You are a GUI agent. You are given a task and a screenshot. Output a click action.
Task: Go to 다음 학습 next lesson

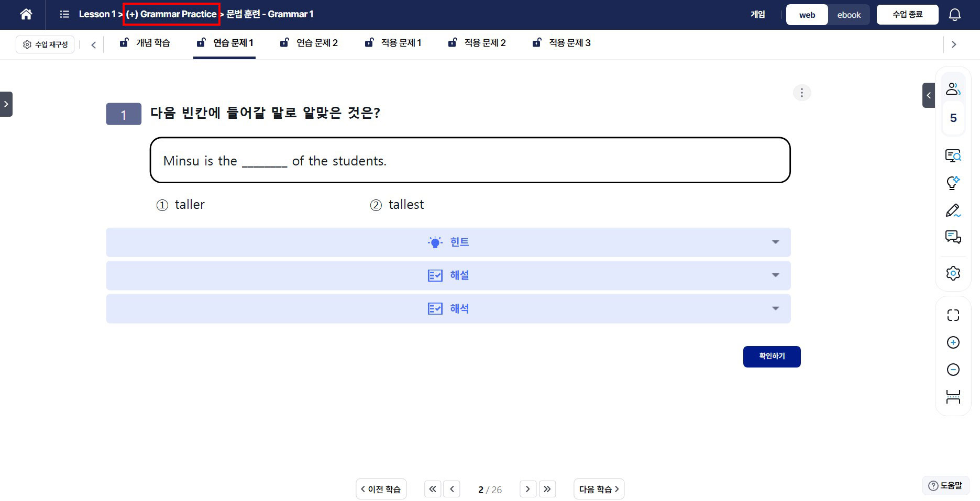pos(599,489)
